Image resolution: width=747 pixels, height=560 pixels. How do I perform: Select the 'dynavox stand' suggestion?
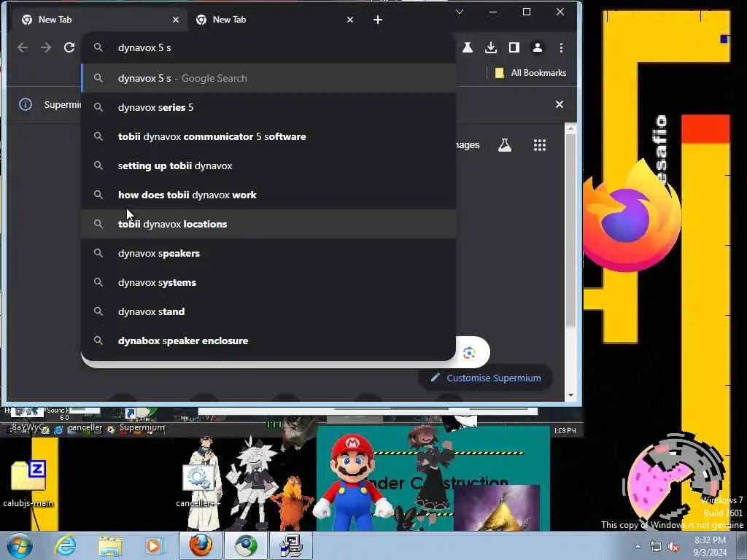268,311
